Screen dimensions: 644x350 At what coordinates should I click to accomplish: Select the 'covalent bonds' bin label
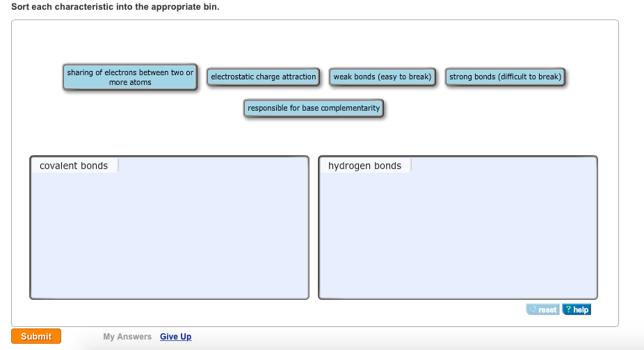[74, 166]
